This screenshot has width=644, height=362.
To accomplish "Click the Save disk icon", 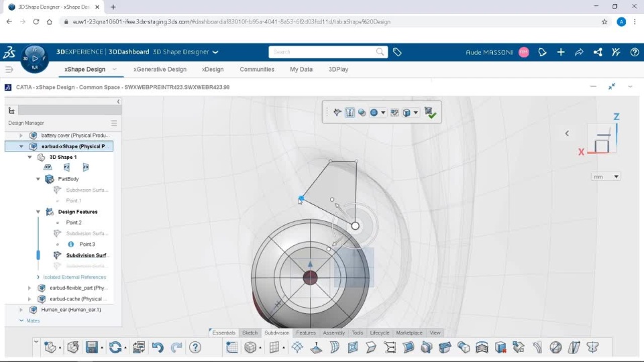I will click(92, 347).
